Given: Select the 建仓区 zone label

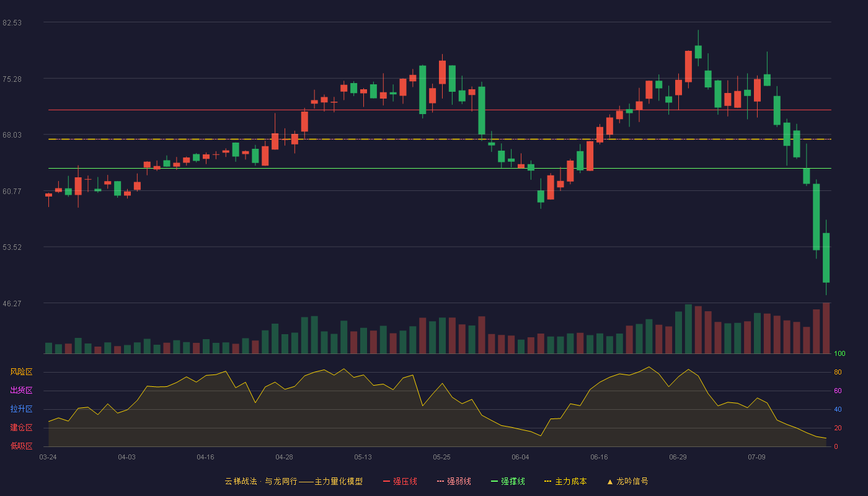Looking at the screenshot, I should (22, 428).
